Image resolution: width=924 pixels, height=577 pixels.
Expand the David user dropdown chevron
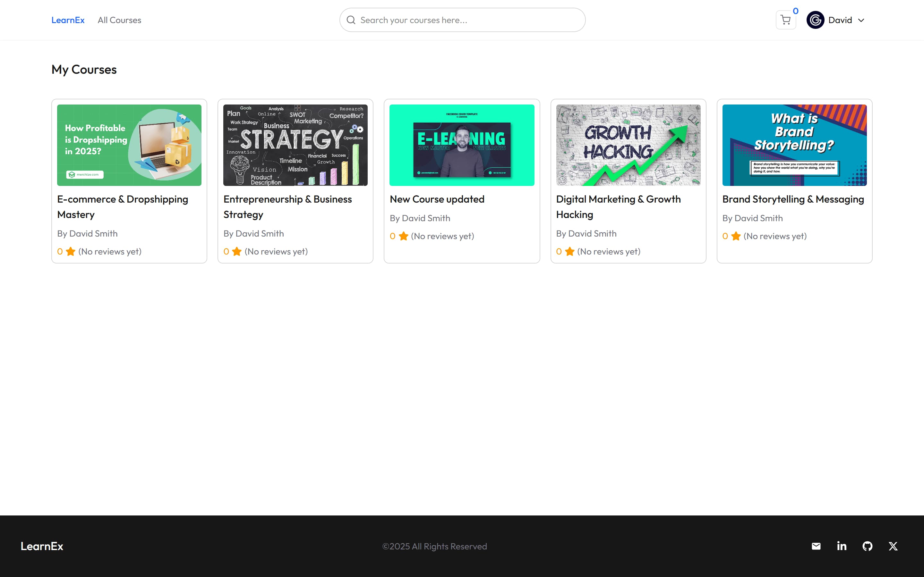pyautogui.click(x=861, y=20)
